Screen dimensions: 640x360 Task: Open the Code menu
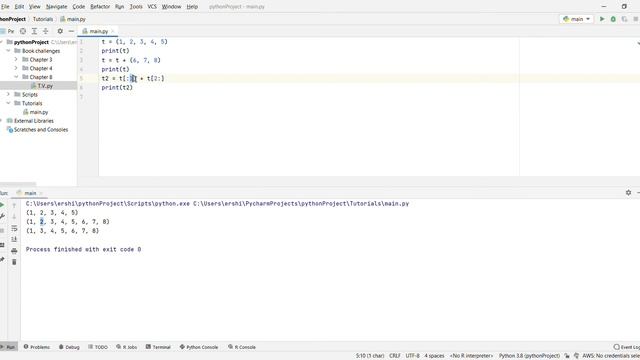(78, 7)
